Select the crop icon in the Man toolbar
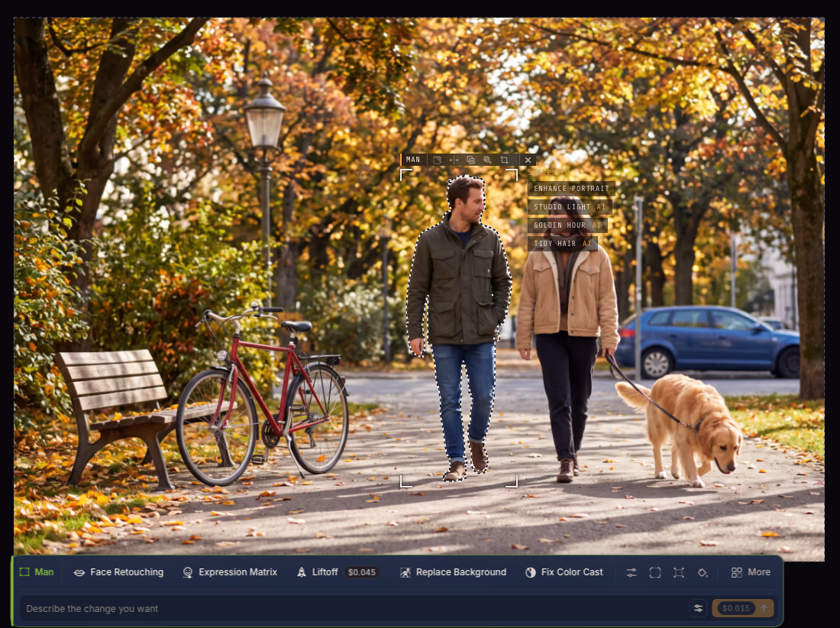840x628 pixels. click(x=504, y=160)
